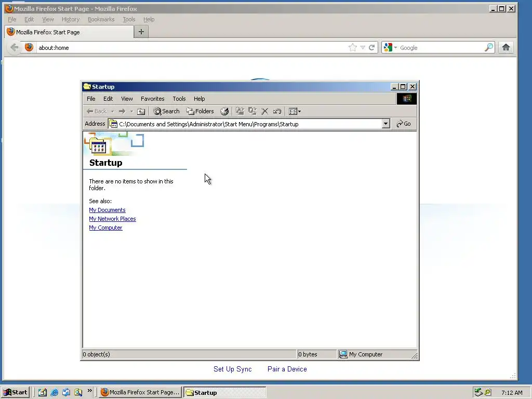Open the My Computer link
The image size is (532, 399).
pos(105,228)
